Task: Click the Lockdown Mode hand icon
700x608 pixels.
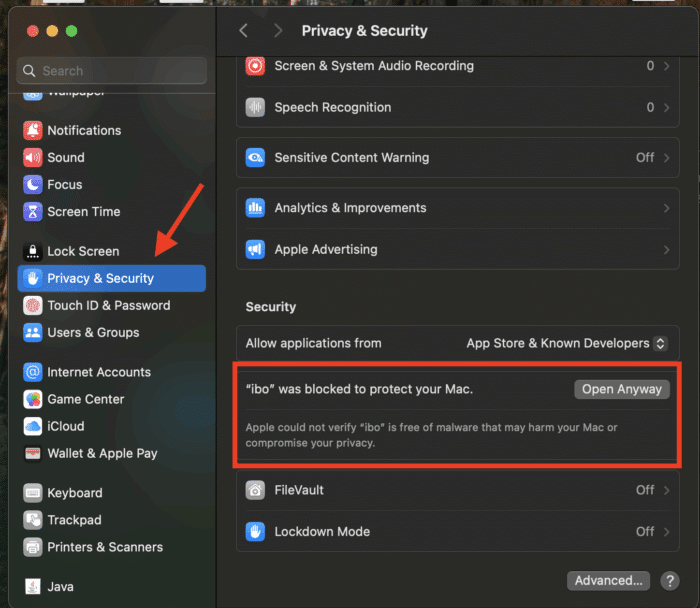Action: click(x=255, y=532)
